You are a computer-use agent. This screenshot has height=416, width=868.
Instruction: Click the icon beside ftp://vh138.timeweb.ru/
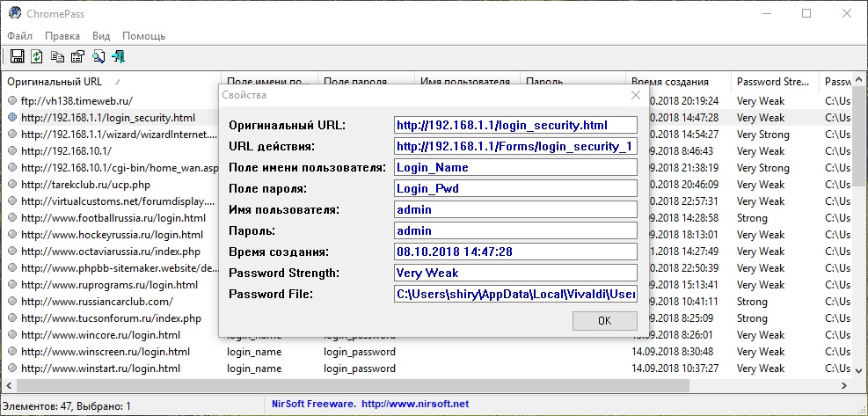(13, 101)
